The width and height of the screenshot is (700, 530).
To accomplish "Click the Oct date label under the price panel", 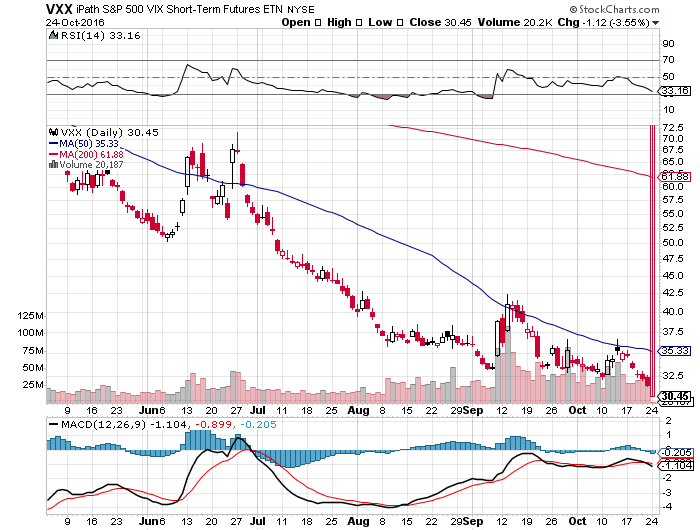I will 578,410.
